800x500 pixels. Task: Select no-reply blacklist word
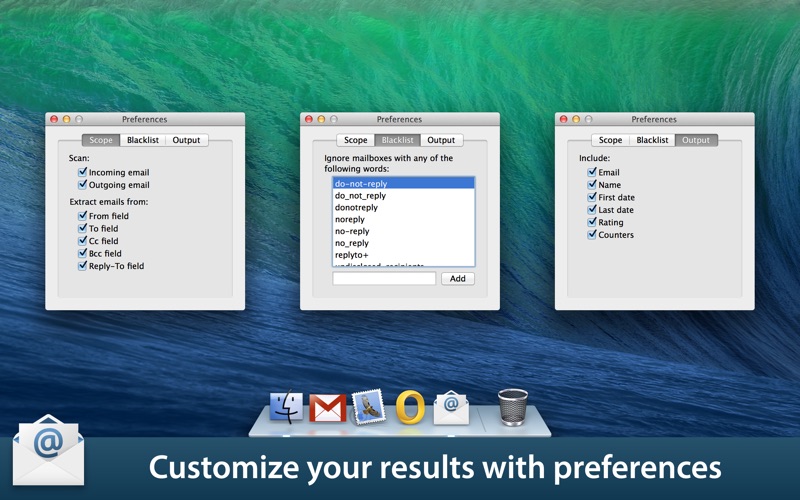coord(404,231)
